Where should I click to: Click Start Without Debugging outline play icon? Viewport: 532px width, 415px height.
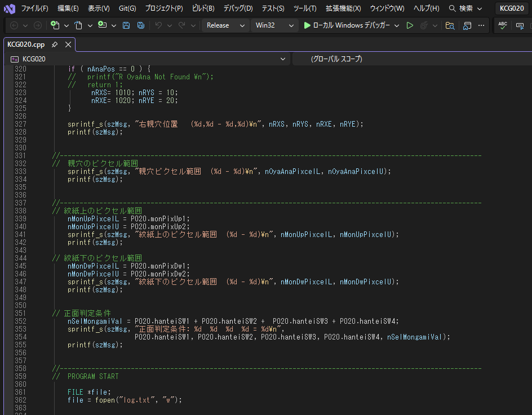coord(410,25)
